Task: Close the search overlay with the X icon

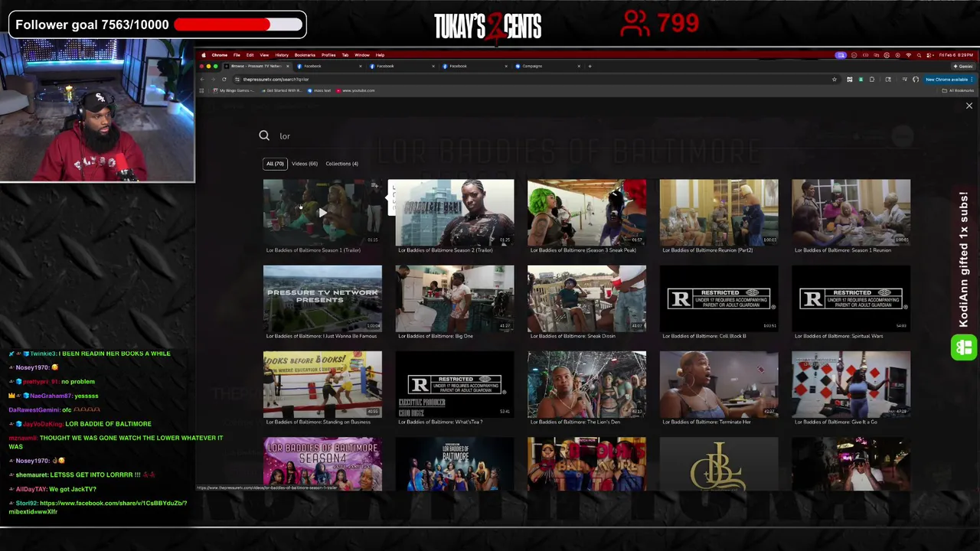Action: click(x=969, y=106)
